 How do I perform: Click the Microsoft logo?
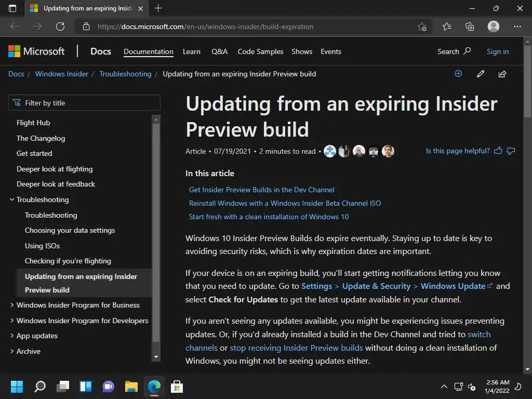[x=36, y=51]
